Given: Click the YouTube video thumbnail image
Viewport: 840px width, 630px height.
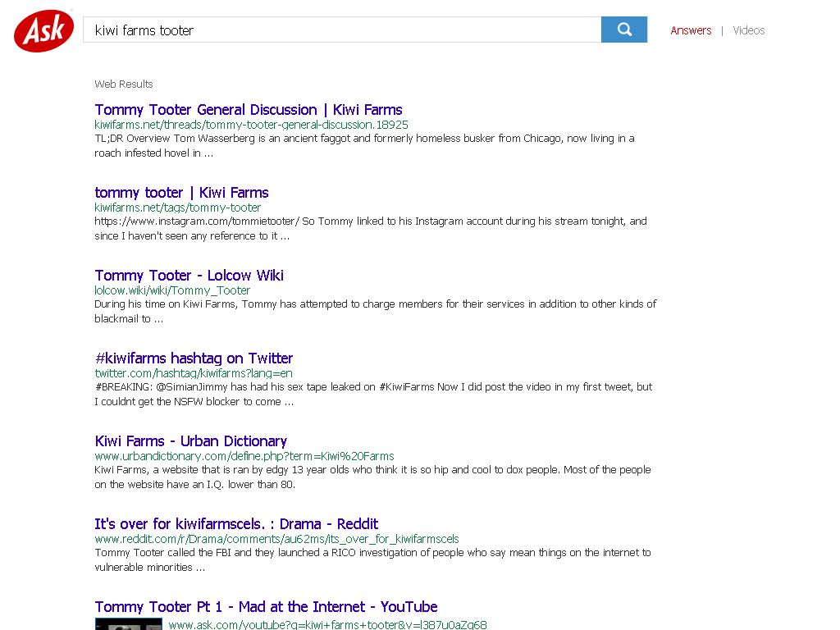Looking at the screenshot, I should tap(129, 624).
